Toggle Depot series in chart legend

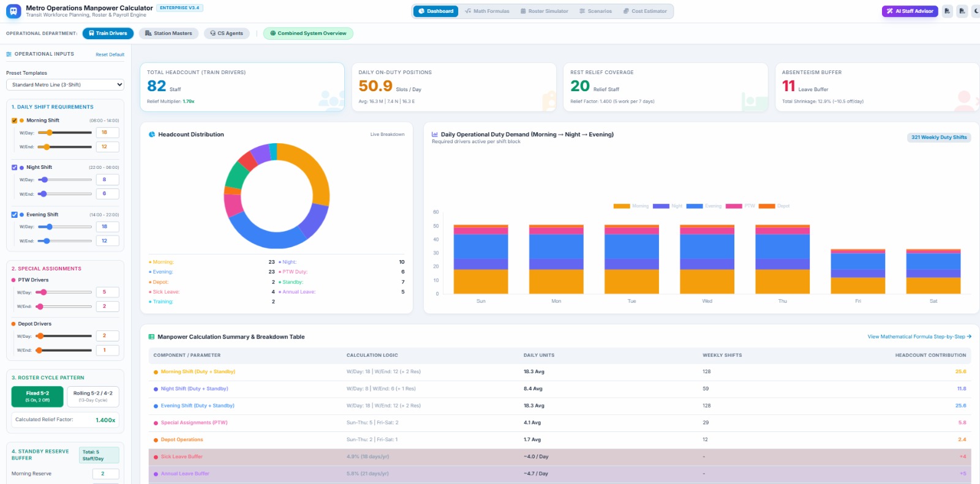(774, 206)
